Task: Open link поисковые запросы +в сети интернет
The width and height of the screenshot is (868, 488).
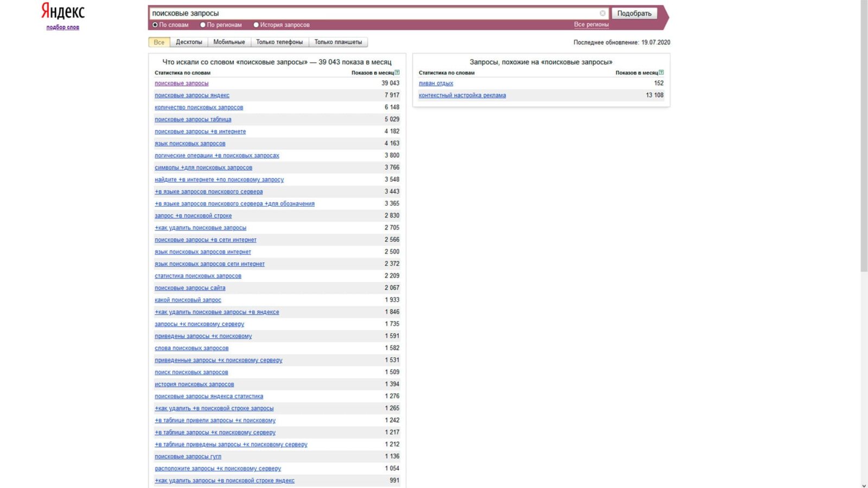Action: click(206, 240)
